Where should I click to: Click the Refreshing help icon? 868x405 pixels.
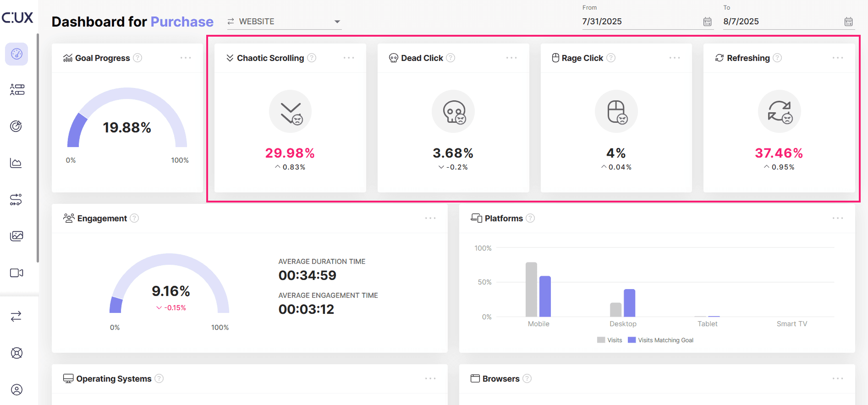tap(777, 58)
